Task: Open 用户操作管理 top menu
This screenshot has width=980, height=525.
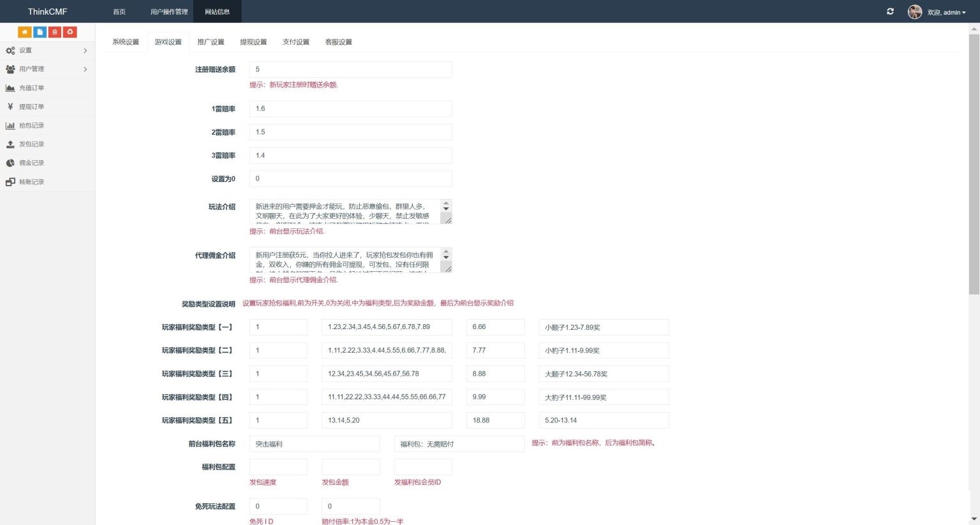Action: (169, 11)
